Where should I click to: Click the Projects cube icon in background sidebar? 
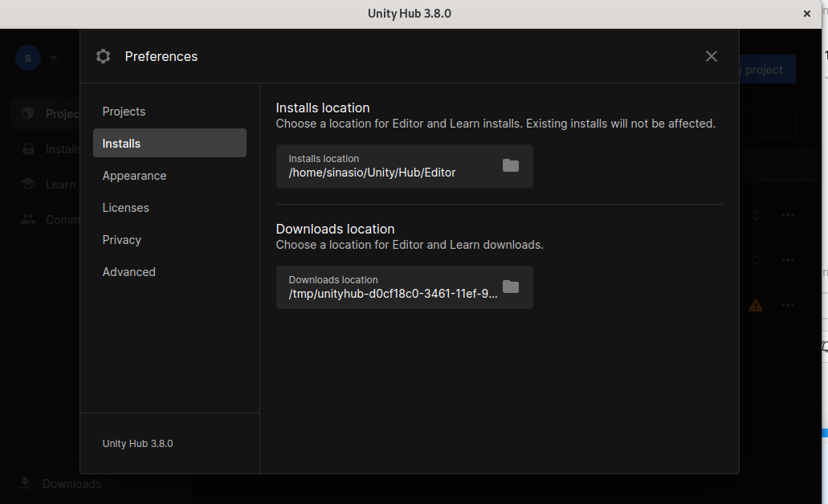point(28,113)
